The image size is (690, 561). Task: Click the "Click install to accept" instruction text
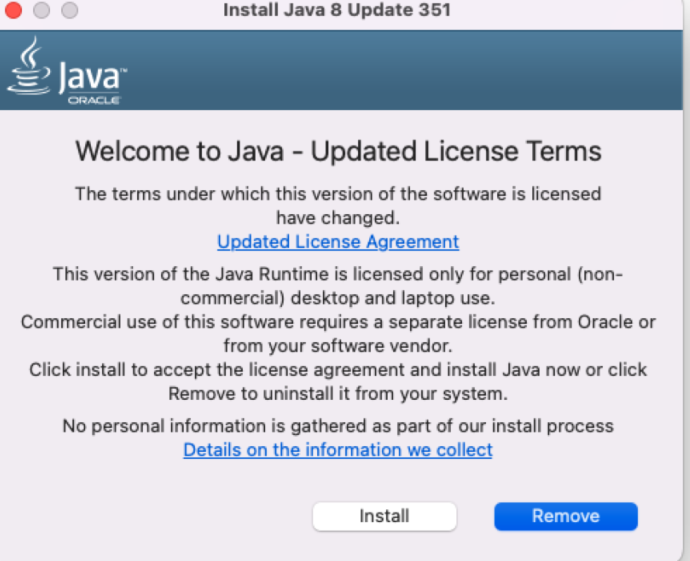[338, 369]
